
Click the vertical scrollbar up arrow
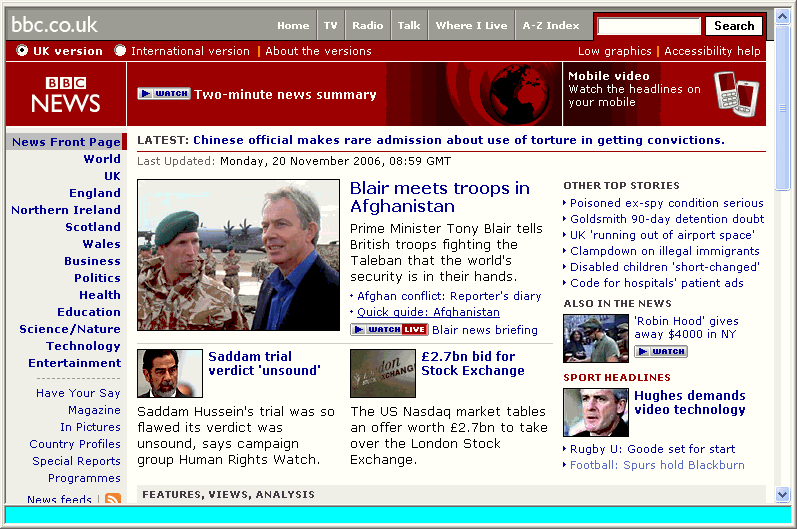[x=783, y=16]
